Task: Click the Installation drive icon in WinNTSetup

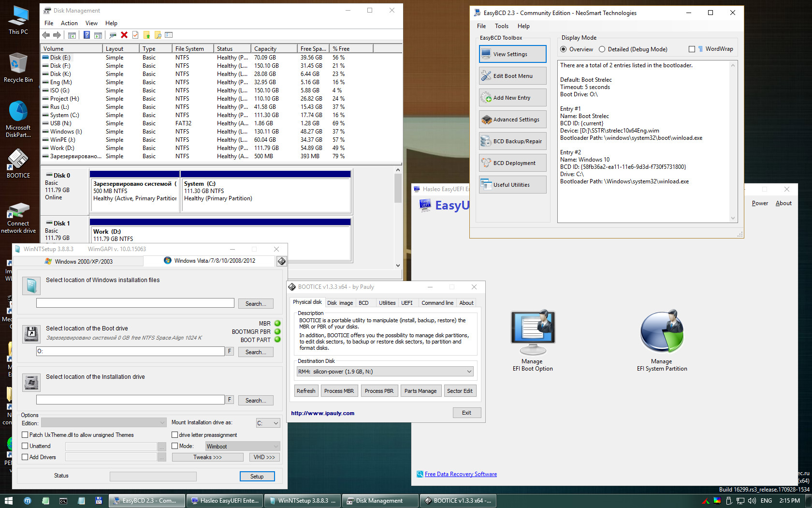Action: (x=31, y=383)
